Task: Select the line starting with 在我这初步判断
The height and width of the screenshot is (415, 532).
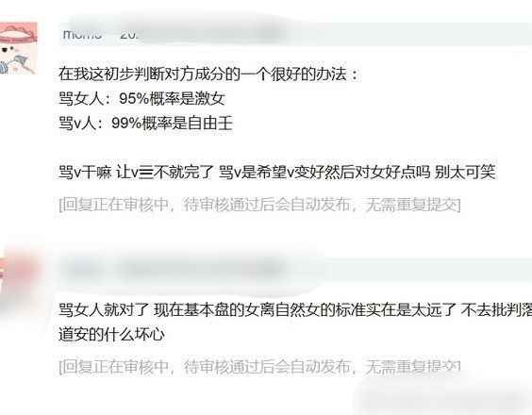Action: (208, 74)
